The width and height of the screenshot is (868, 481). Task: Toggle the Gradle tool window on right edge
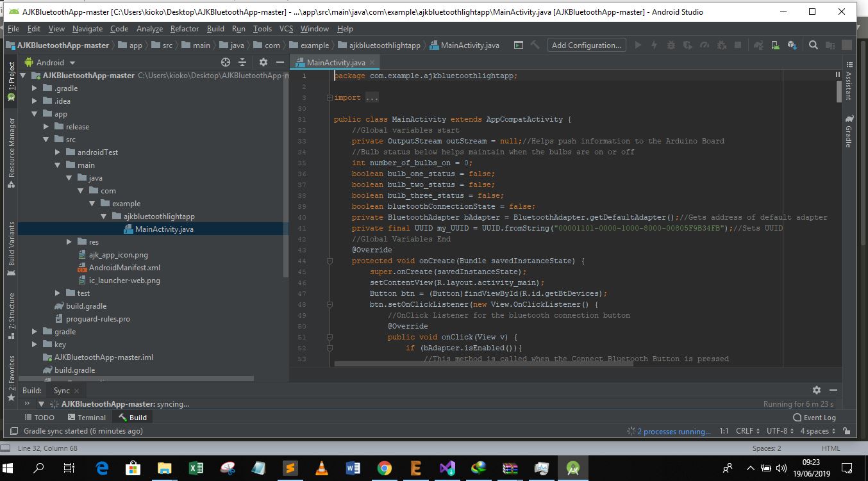849,133
